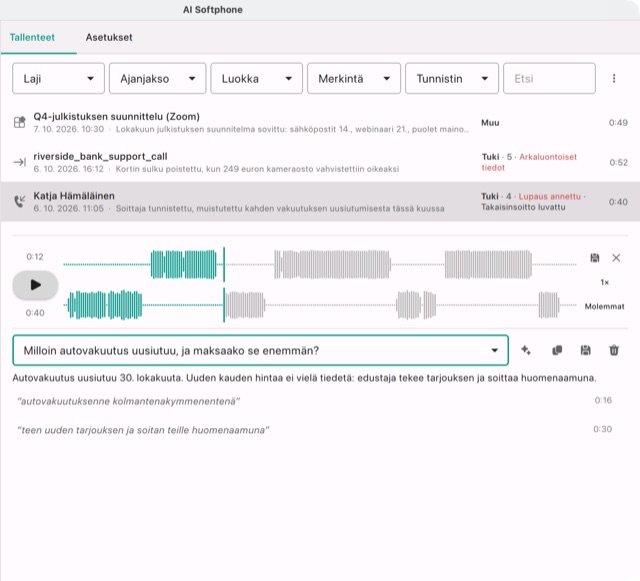Open the Ajanjakso filter dropdown
The height and width of the screenshot is (581, 640).
(158, 78)
